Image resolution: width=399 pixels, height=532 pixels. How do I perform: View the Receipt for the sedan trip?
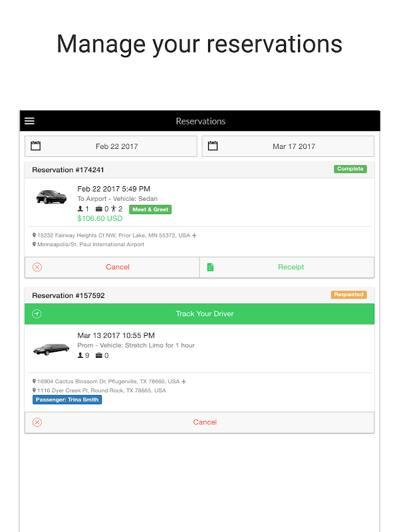(x=291, y=267)
